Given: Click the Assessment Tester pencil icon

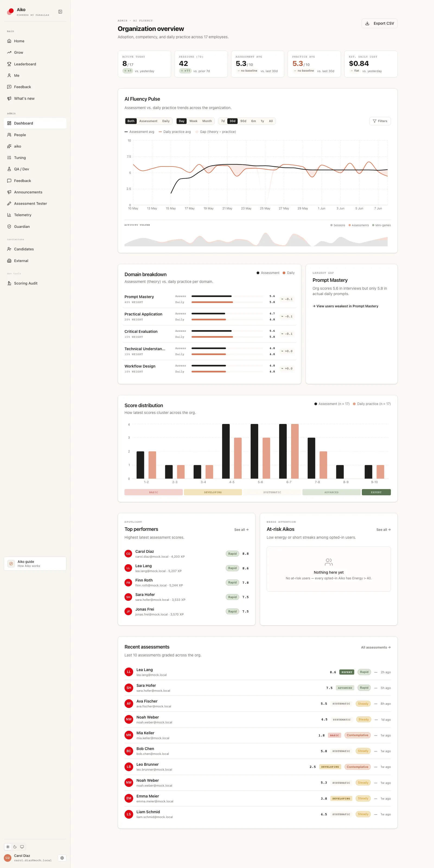Looking at the screenshot, I should click(x=9, y=203).
